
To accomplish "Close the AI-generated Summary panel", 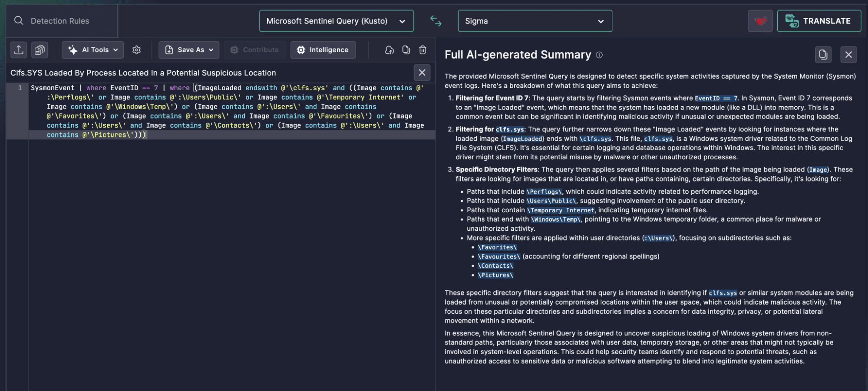I will point(848,55).
